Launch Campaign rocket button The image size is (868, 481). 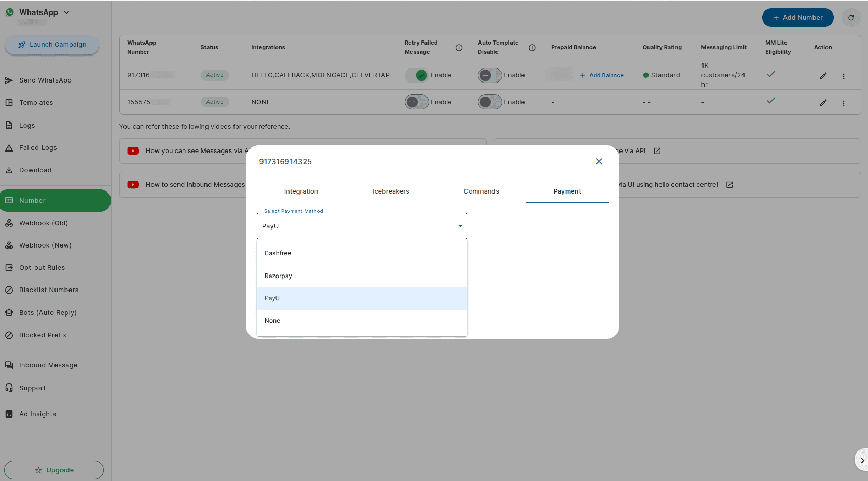52,45
